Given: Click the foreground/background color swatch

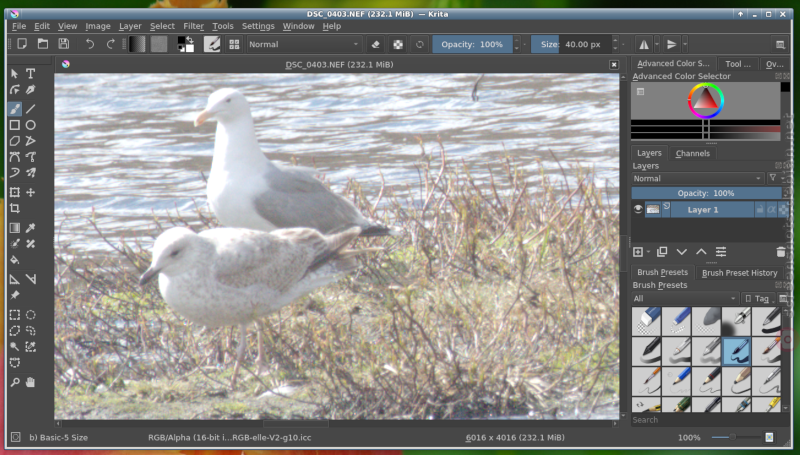Looking at the screenshot, I should tap(185, 44).
